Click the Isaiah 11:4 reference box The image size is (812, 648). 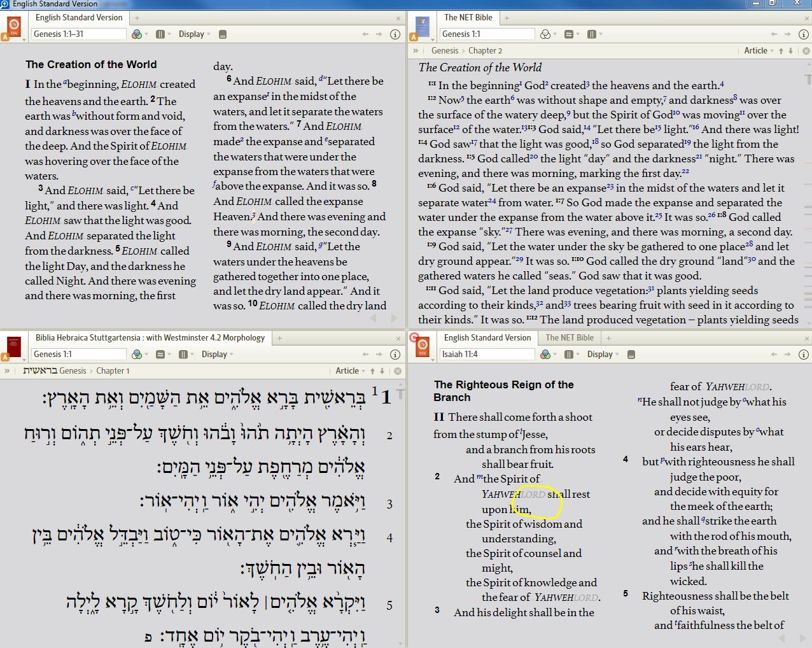pyautogui.click(x=487, y=355)
